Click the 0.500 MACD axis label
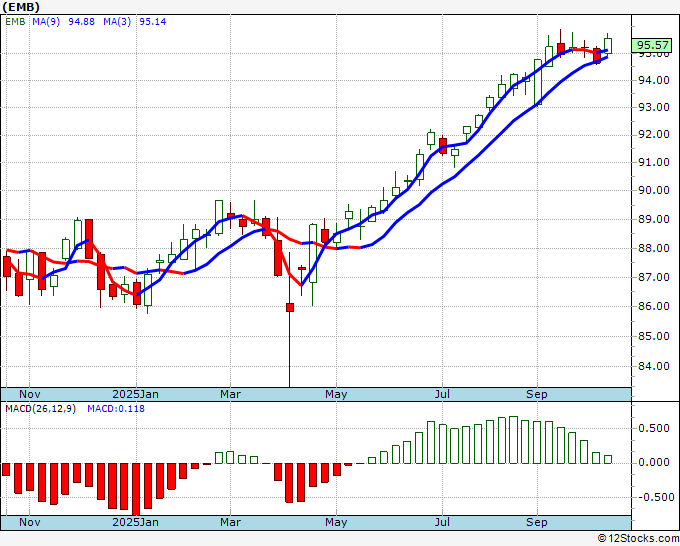 [654, 428]
